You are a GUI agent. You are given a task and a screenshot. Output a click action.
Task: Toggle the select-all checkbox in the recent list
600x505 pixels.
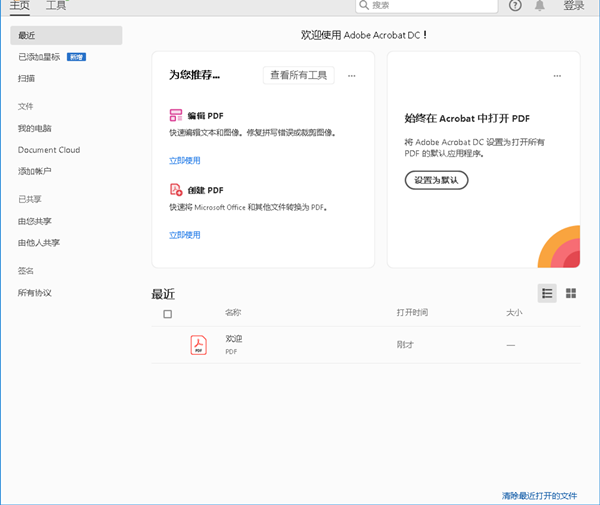tap(167, 314)
